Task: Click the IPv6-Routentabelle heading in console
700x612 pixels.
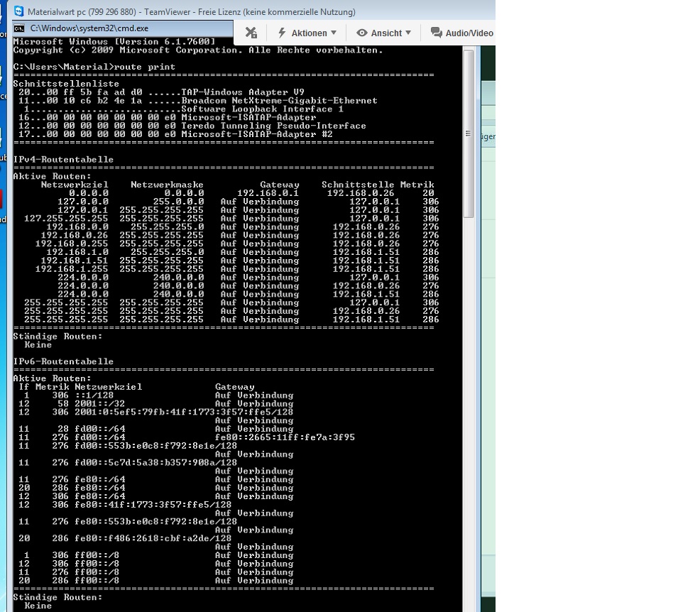Action: 63,361
